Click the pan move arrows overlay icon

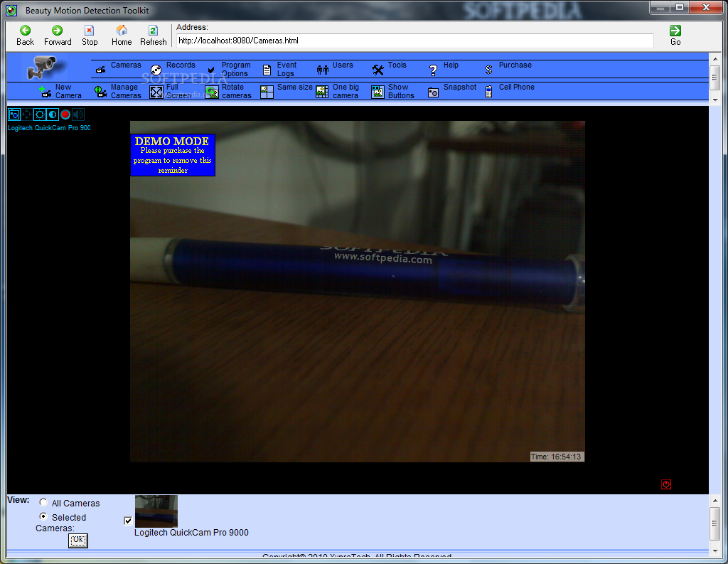(x=27, y=115)
